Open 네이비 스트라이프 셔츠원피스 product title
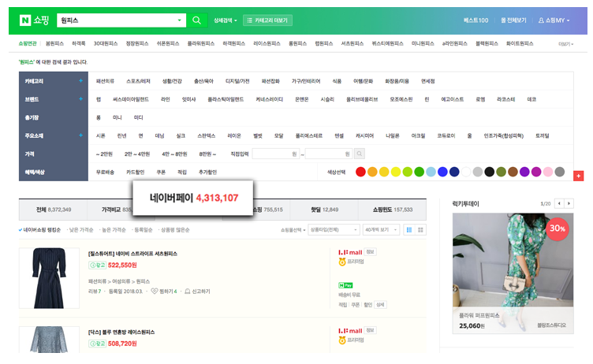593x364 pixels. [x=132, y=254]
